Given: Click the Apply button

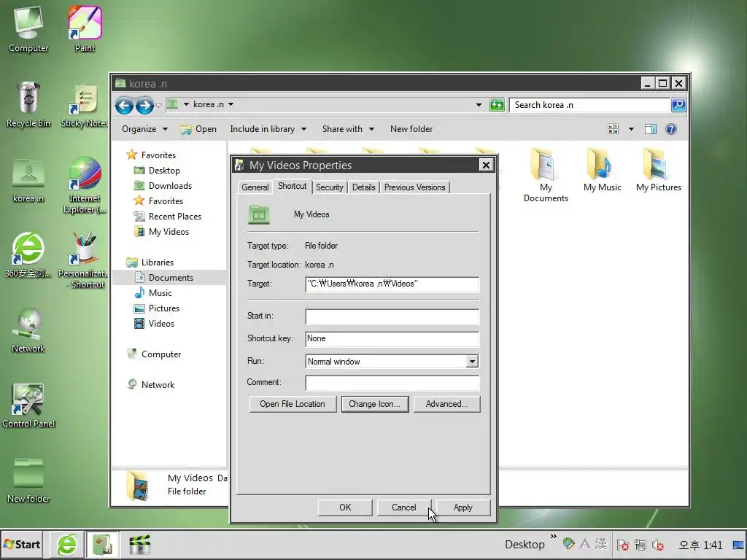Looking at the screenshot, I should [x=462, y=507].
